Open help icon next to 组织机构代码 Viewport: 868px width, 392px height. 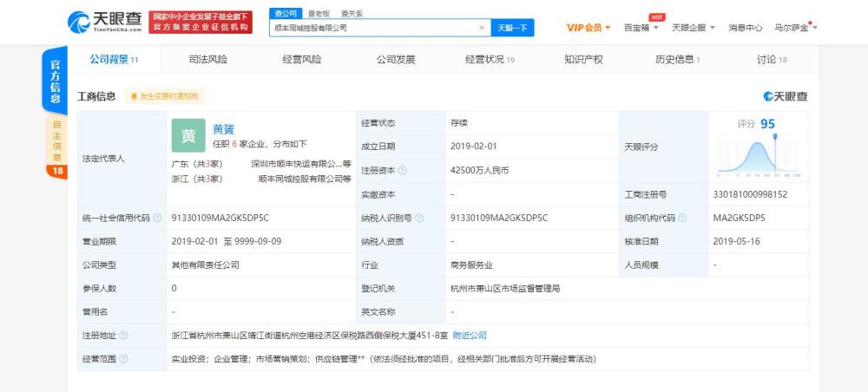click(x=682, y=218)
